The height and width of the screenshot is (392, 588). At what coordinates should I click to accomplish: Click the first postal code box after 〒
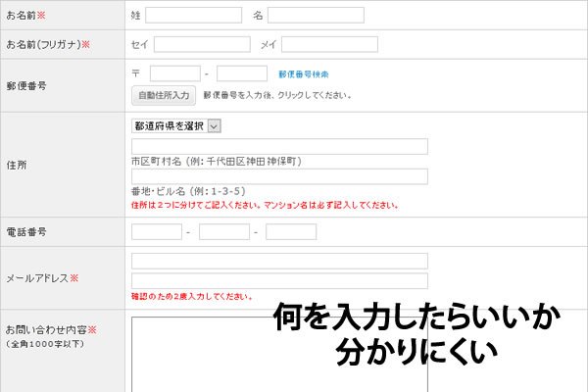[x=175, y=73]
